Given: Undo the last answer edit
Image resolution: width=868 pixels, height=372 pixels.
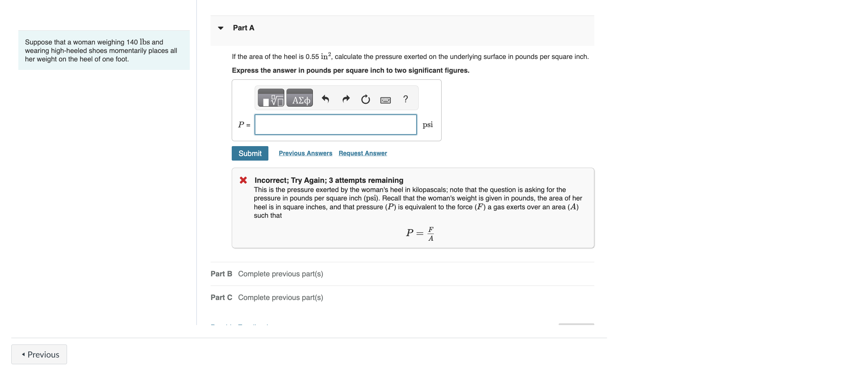Looking at the screenshot, I should 326,98.
